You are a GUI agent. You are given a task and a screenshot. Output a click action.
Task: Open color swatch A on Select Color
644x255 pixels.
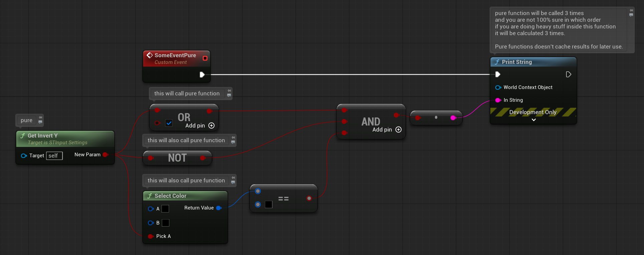tap(165, 209)
